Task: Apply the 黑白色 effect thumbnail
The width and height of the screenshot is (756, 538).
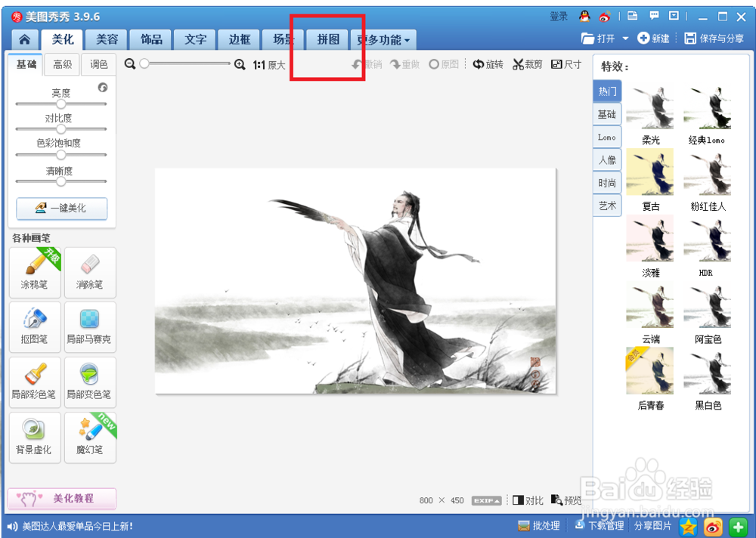Action: (708, 371)
